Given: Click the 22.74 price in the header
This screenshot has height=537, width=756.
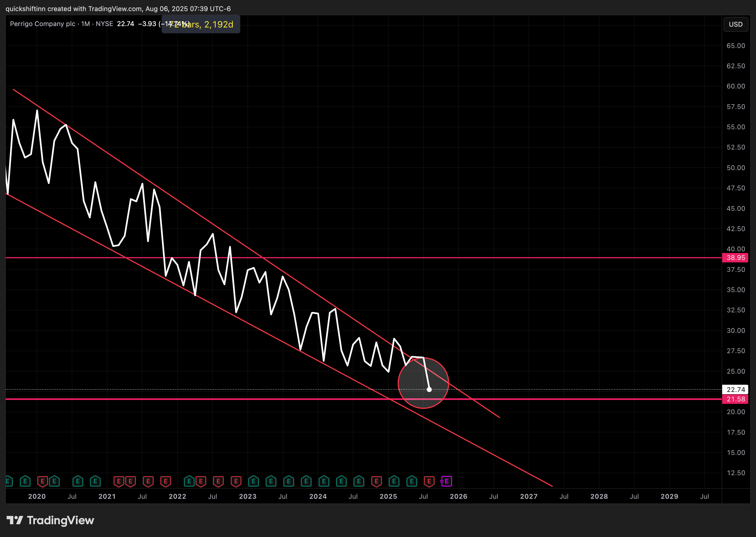Looking at the screenshot, I should click(126, 24).
